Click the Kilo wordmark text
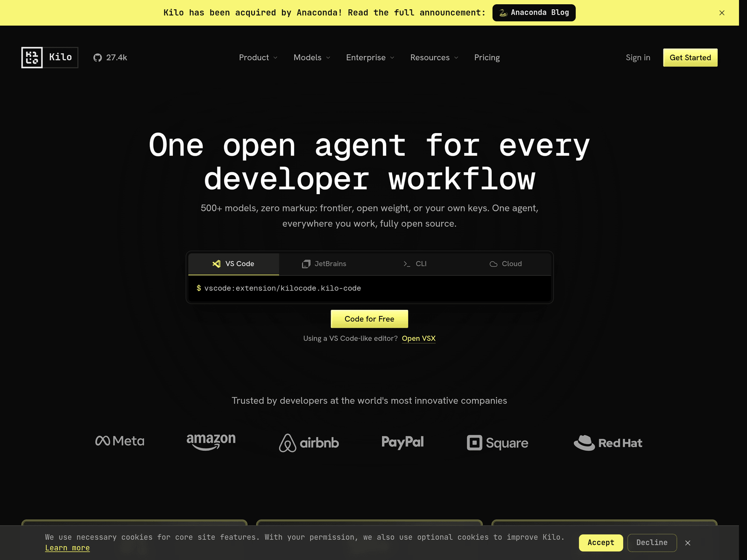 (61, 57)
